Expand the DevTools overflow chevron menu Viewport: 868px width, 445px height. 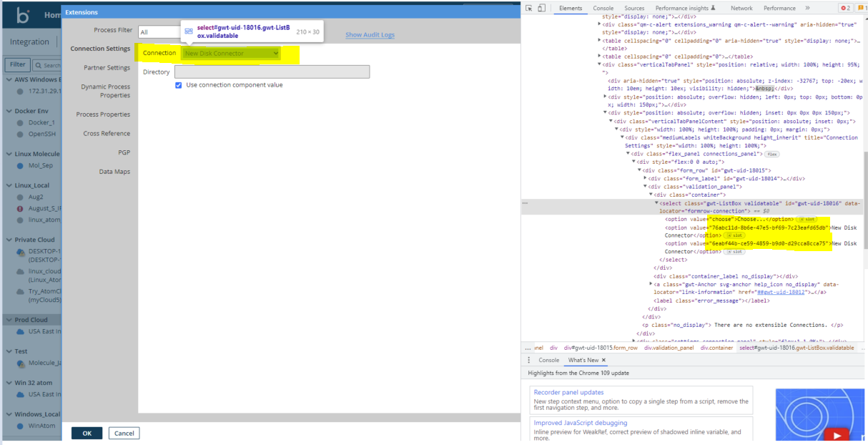807,8
